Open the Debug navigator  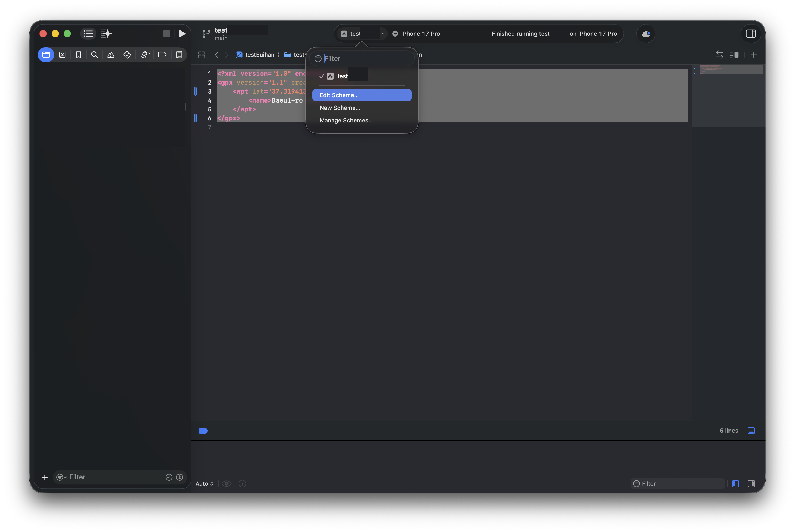tap(145, 55)
